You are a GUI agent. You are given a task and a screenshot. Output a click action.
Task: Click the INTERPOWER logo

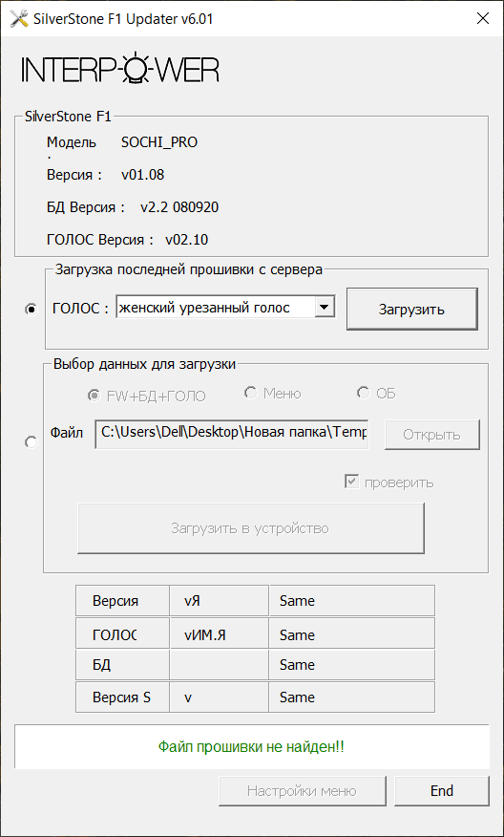pos(120,68)
